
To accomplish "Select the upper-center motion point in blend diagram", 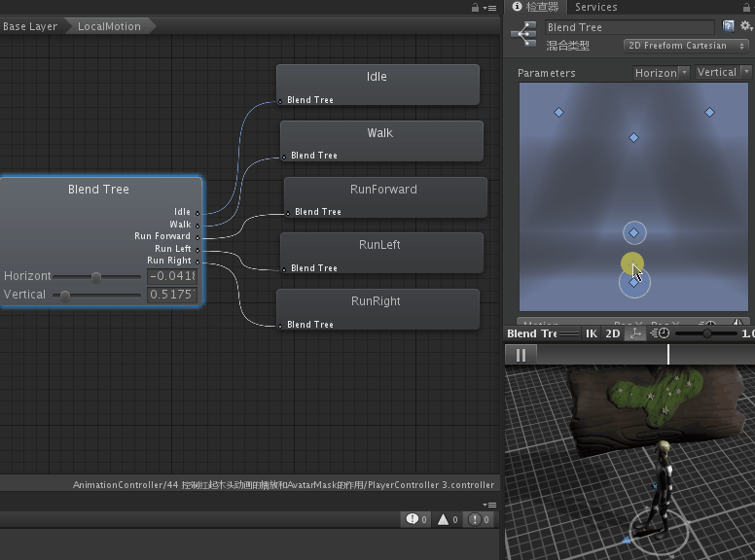I will 634,138.
